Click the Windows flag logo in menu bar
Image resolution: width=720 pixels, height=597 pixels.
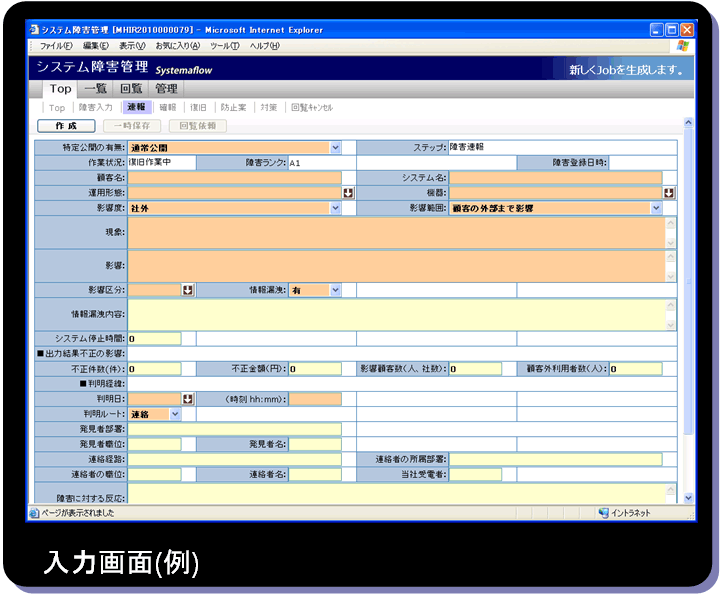click(x=683, y=46)
